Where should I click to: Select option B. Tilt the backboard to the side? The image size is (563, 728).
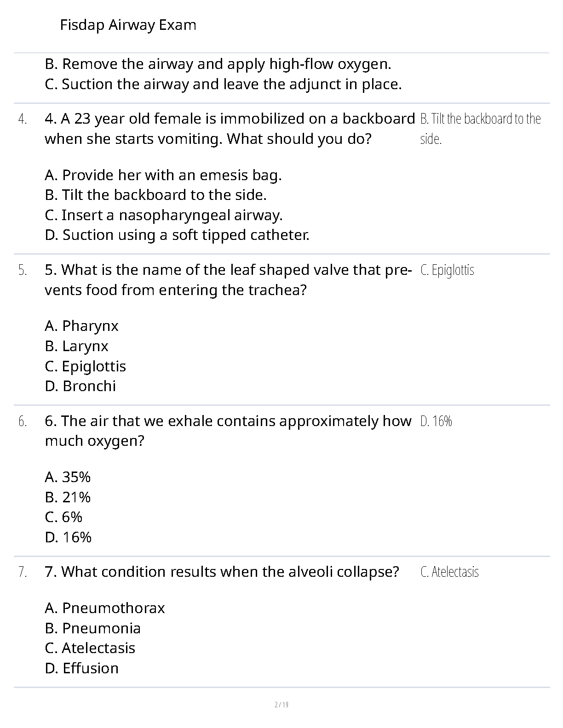tap(155, 195)
